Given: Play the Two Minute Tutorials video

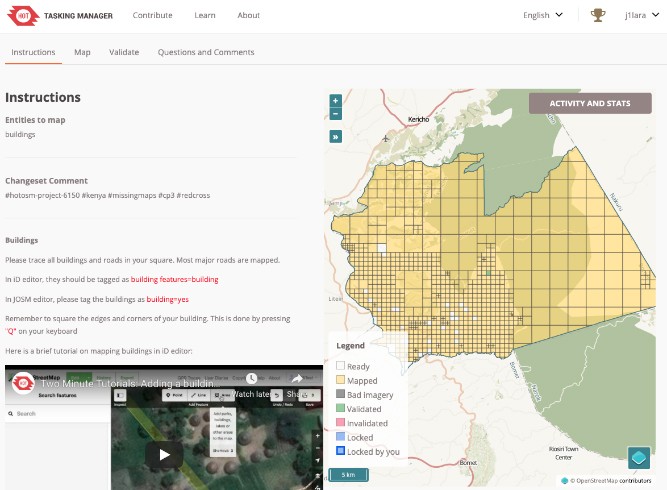Looking at the screenshot, I should tap(164, 454).
